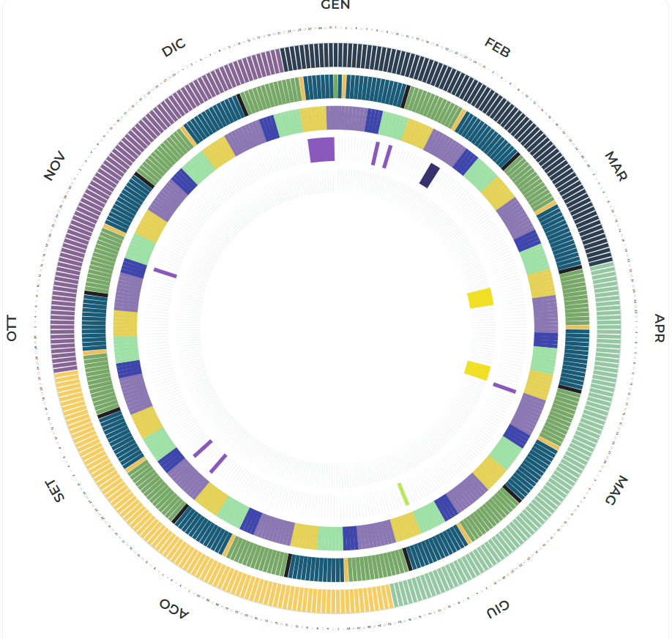
Task: Select the FEB month label
Action: click(497, 47)
